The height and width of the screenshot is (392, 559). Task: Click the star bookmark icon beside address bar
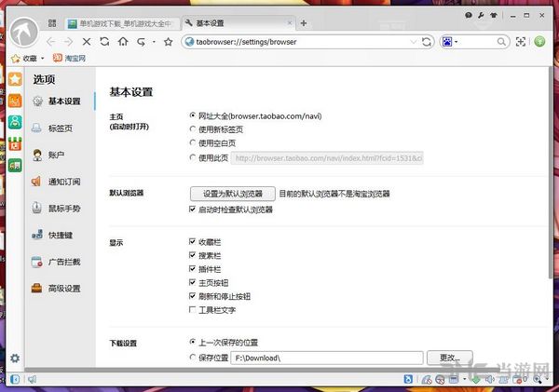(x=168, y=42)
